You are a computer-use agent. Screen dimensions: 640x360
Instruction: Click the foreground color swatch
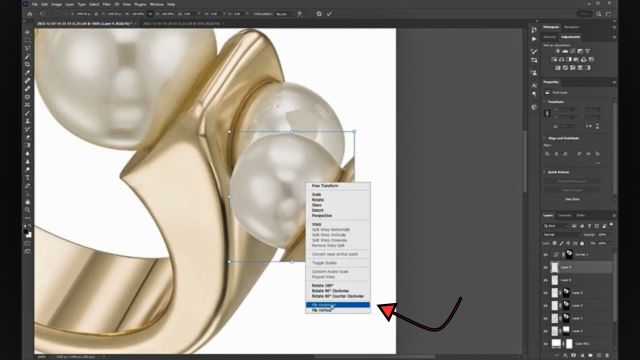(26, 231)
